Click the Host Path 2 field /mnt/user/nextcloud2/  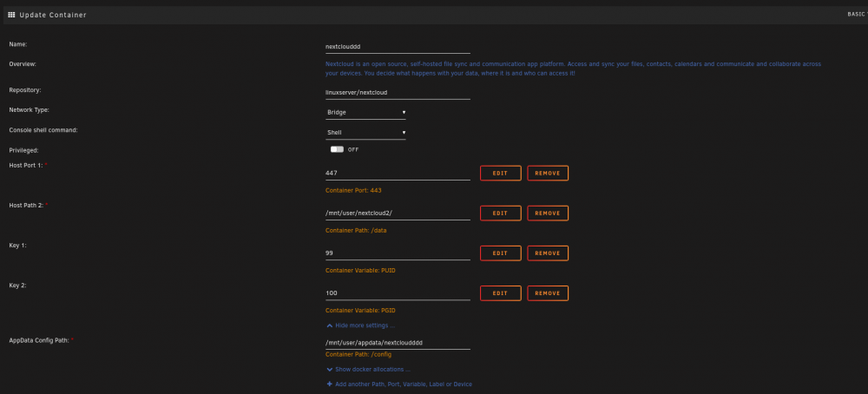[398, 213]
